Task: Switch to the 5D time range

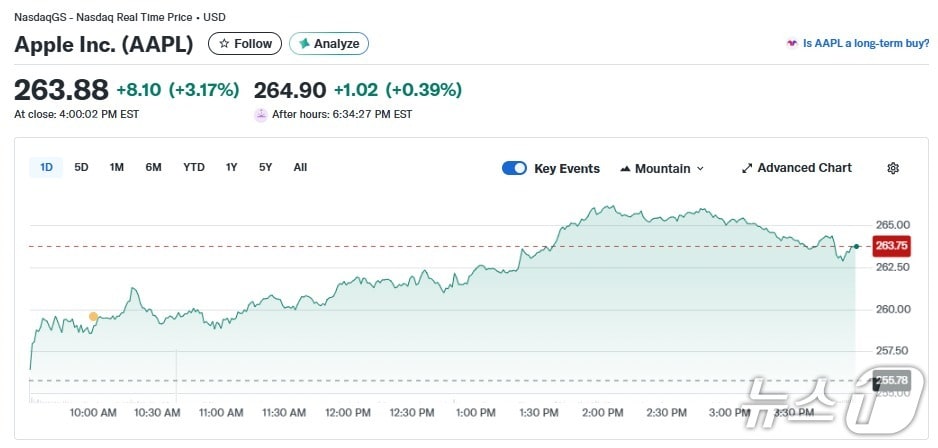Action: coord(81,167)
